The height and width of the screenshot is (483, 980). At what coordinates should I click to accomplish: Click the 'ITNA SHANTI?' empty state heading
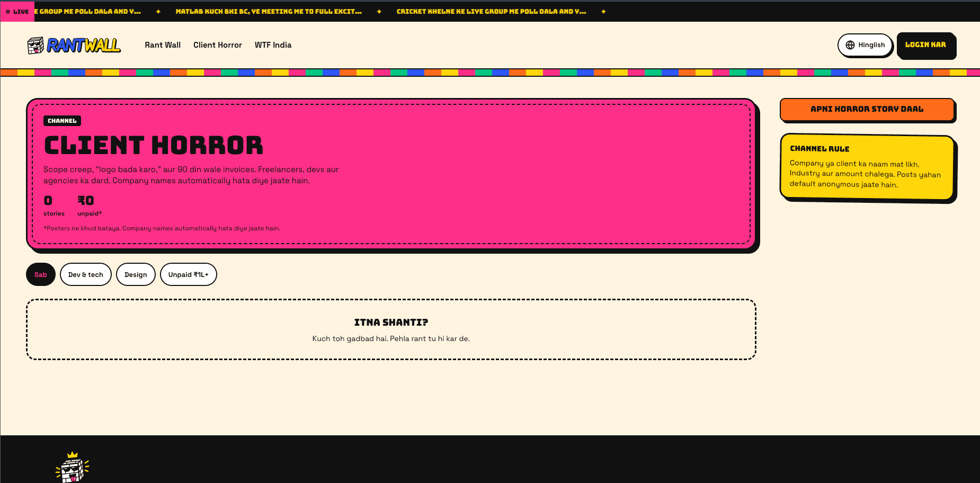click(391, 322)
